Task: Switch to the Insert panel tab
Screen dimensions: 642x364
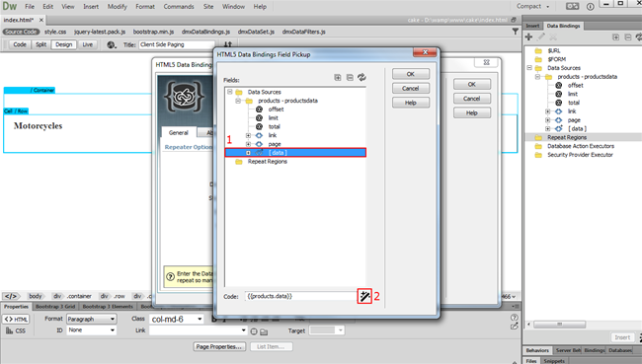Action: (532, 26)
